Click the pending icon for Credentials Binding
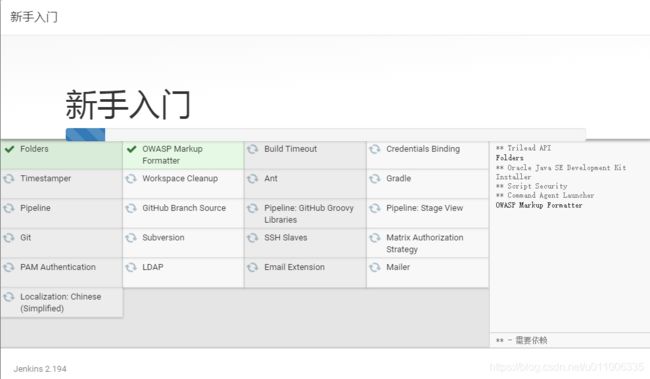The width and height of the screenshot is (650, 379). pos(375,149)
